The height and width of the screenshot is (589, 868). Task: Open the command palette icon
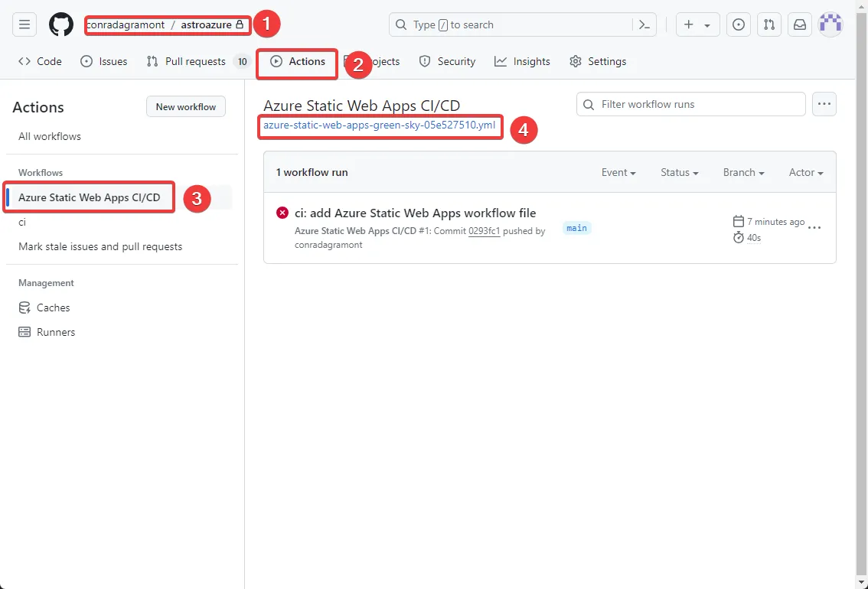pyautogui.click(x=644, y=25)
